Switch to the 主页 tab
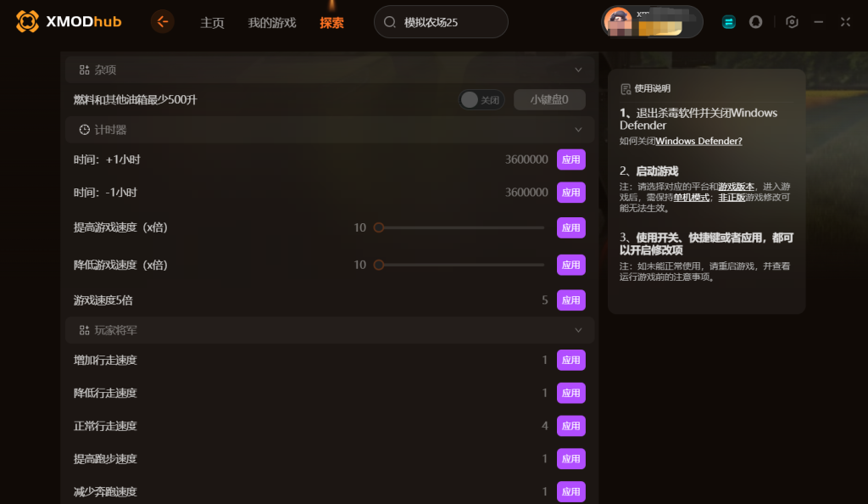Screen dimensions: 868x504 coord(212,23)
